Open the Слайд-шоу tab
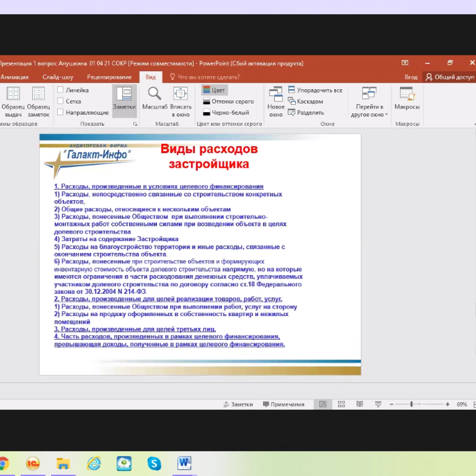 58,77
